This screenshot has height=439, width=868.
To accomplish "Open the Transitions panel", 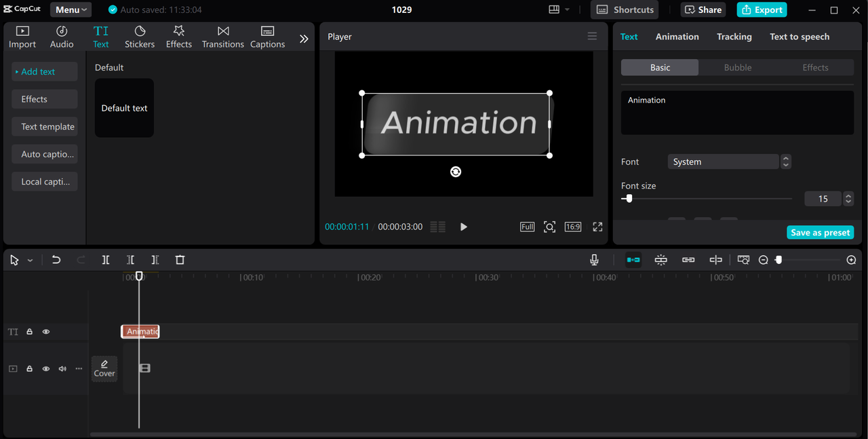I will point(223,37).
